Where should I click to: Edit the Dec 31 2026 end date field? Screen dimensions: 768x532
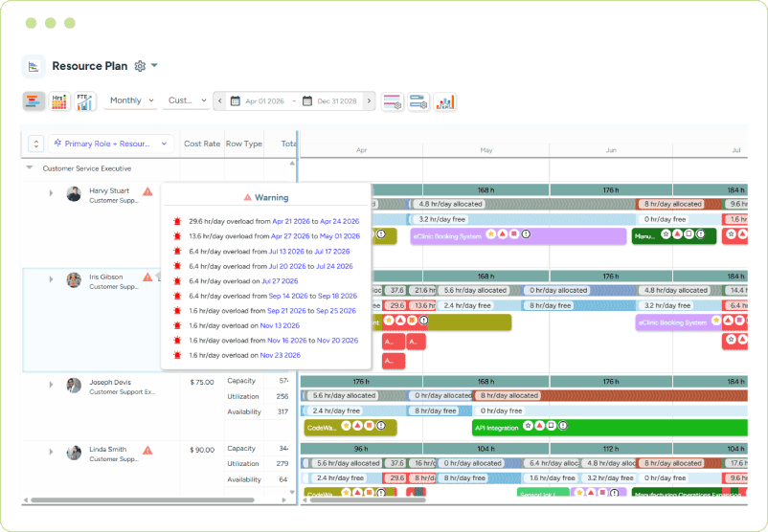pyautogui.click(x=337, y=101)
